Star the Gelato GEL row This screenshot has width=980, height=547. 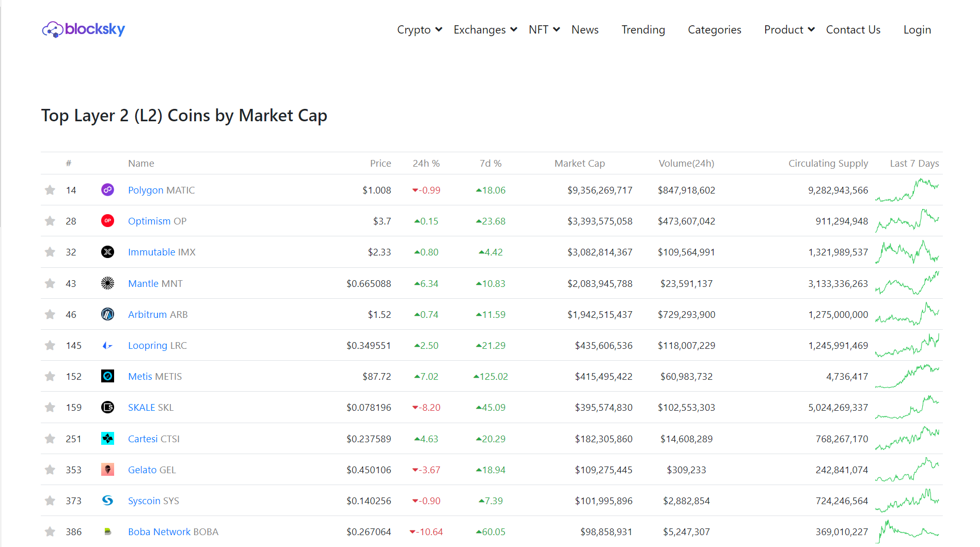pyautogui.click(x=50, y=470)
